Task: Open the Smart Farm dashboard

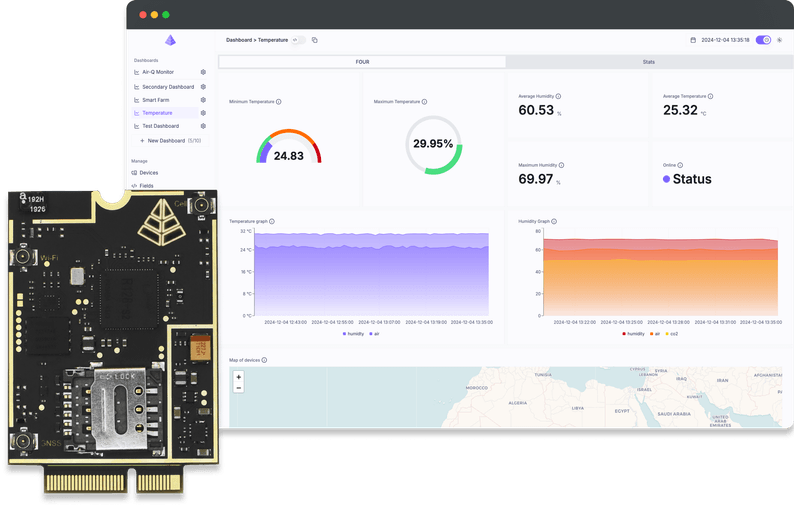Action: tap(156, 100)
